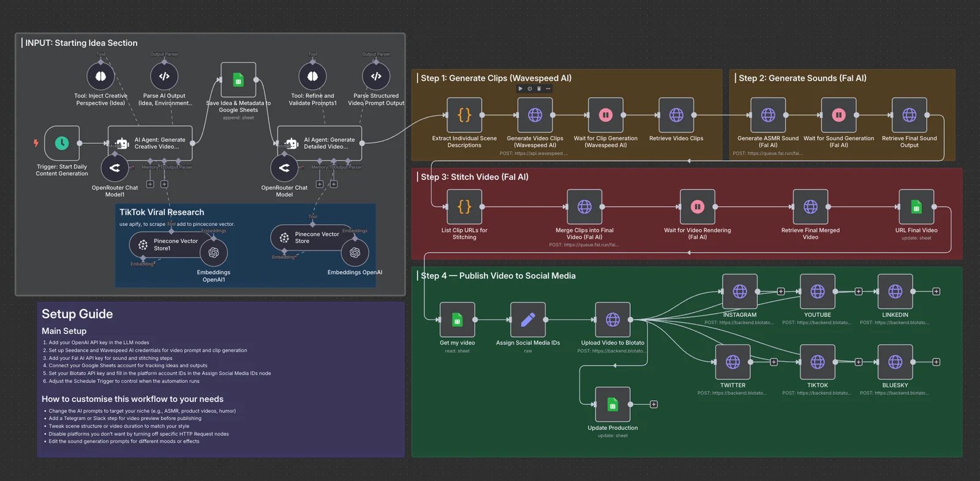Select the INSTAGRAM HTTP request node
Viewport: 980px width, 481px height.
(x=739, y=291)
